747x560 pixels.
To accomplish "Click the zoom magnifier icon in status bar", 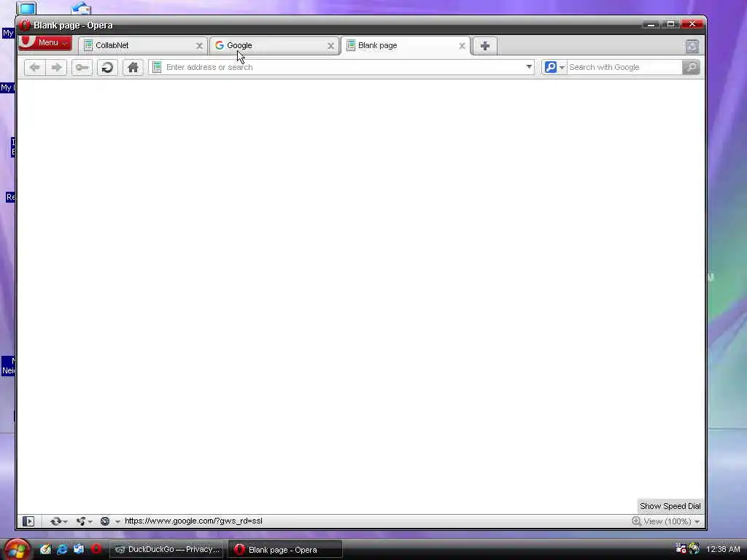I will pyautogui.click(x=636, y=521).
